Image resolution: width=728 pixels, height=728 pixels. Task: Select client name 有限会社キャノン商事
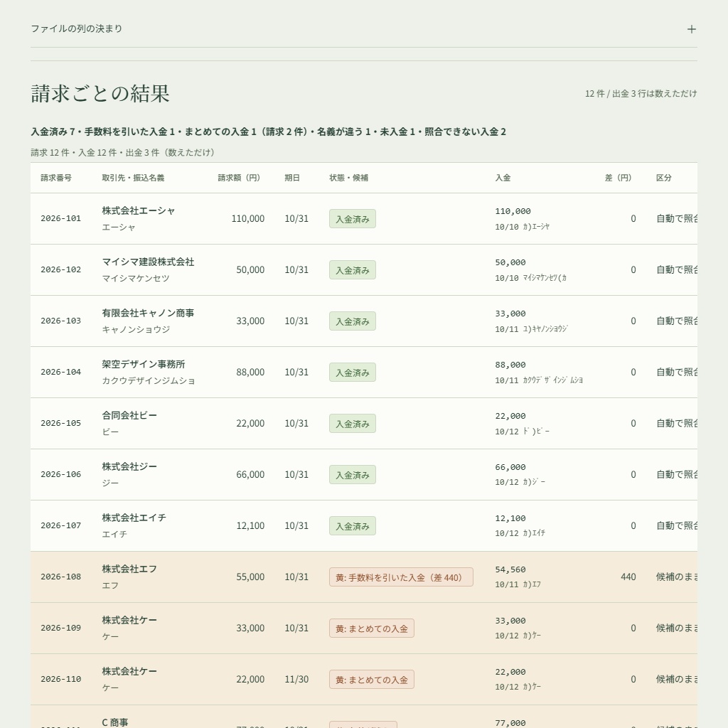(148, 313)
